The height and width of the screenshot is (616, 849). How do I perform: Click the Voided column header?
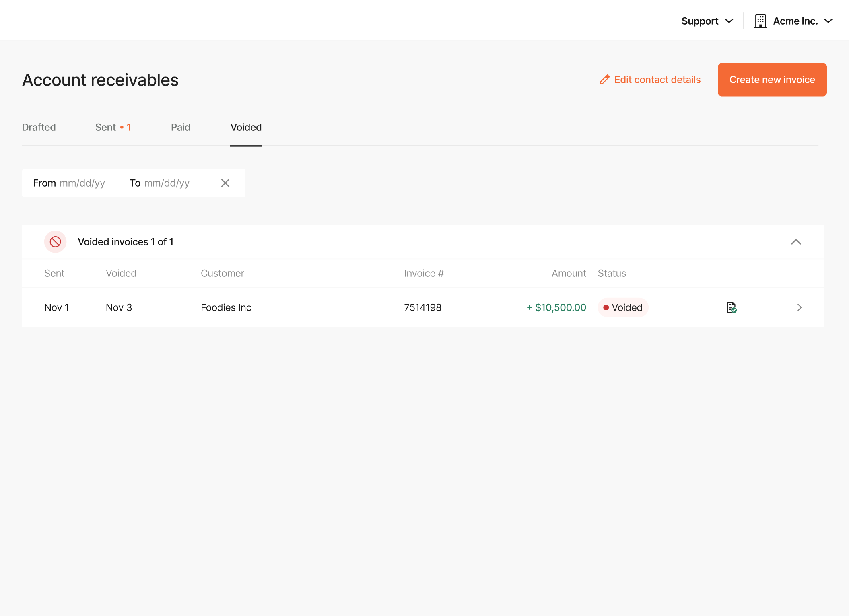point(121,273)
